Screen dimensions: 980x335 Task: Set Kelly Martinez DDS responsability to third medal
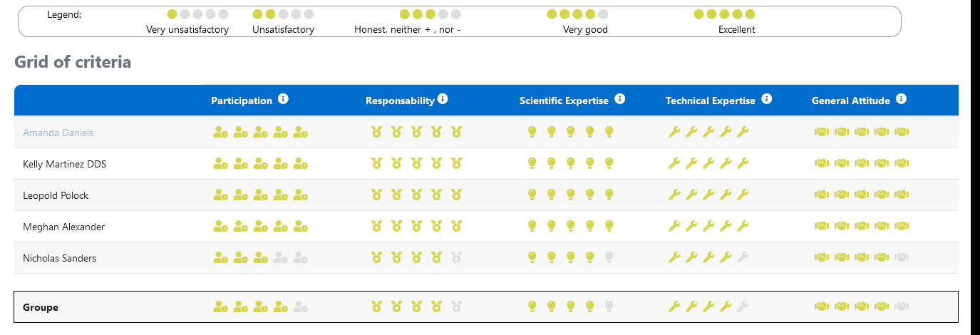[416, 164]
